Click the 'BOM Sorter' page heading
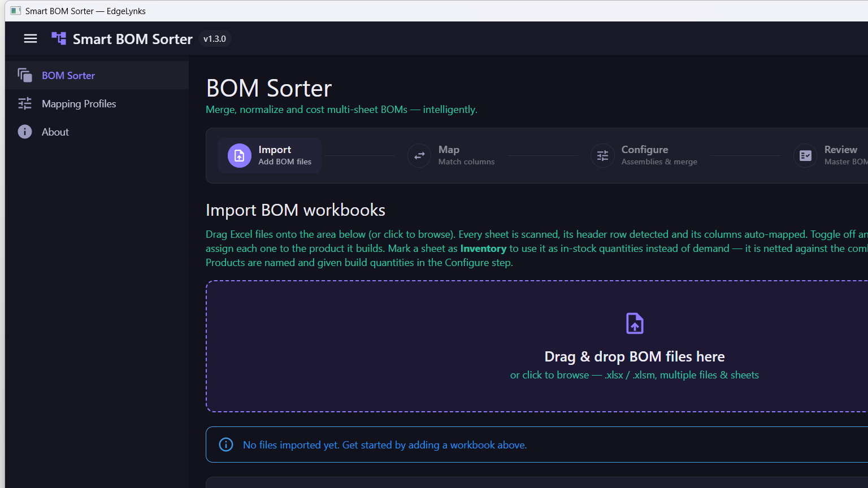The height and width of the screenshot is (488, 868). [x=269, y=88]
